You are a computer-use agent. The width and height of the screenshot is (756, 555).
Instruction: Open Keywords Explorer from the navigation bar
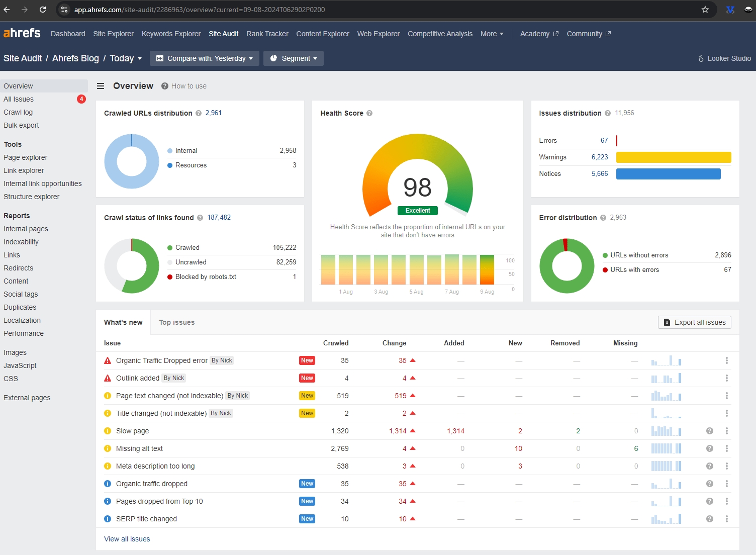coord(171,34)
